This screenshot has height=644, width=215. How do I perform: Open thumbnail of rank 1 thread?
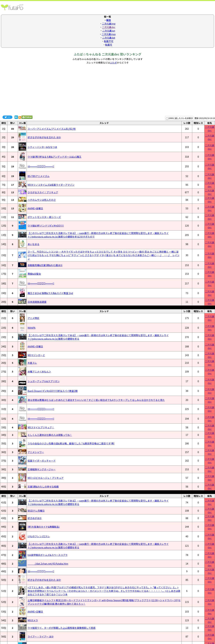pos(22,129)
